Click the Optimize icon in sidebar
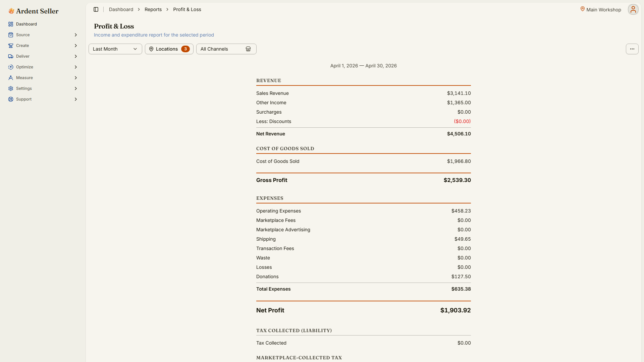The width and height of the screenshot is (644, 362). click(11, 67)
